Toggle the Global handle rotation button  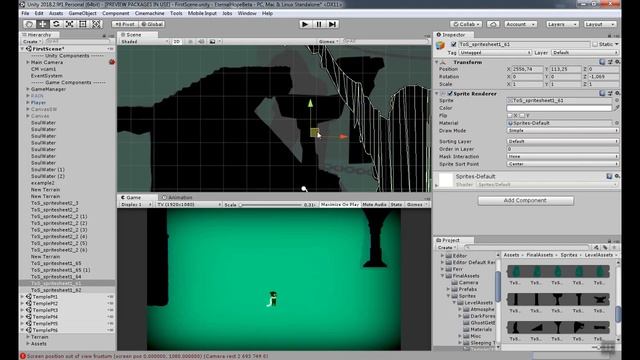pyautogui.click(x=152, y=24)
